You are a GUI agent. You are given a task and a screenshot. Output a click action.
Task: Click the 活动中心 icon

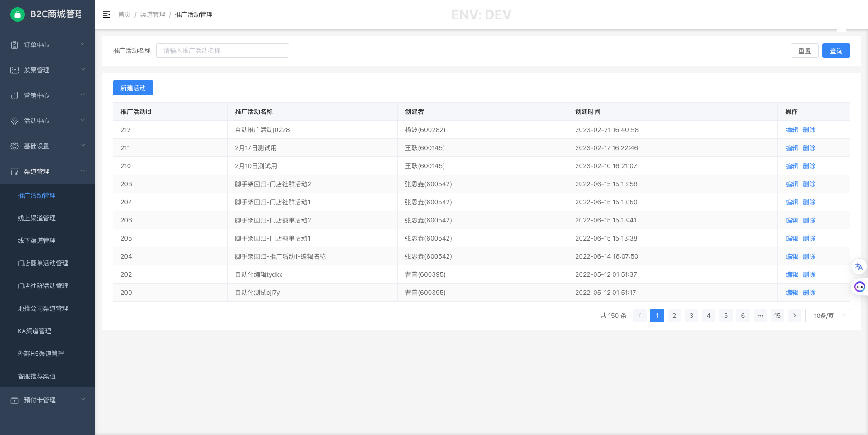tap(14, 121)
